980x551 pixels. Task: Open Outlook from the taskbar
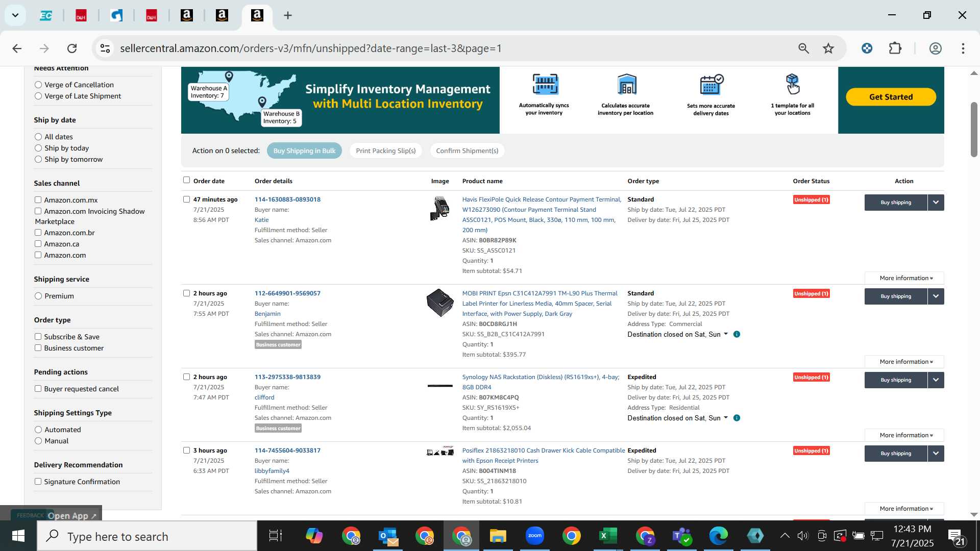tap(388, 536)
